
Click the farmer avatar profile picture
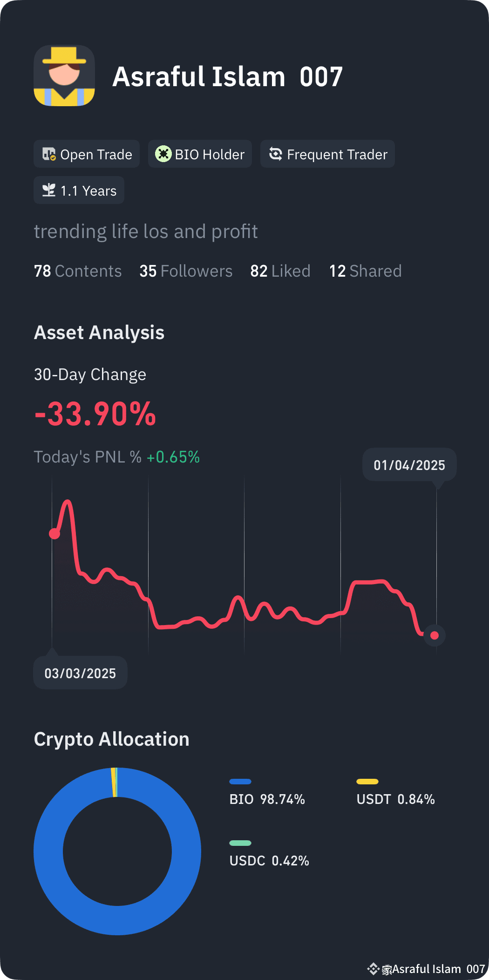pyautogui.click(x=64, y=75)
